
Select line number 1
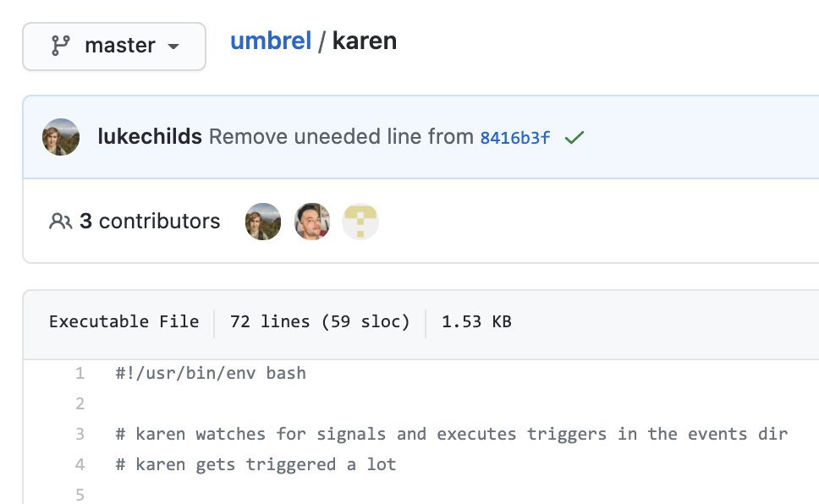[80, 374]
